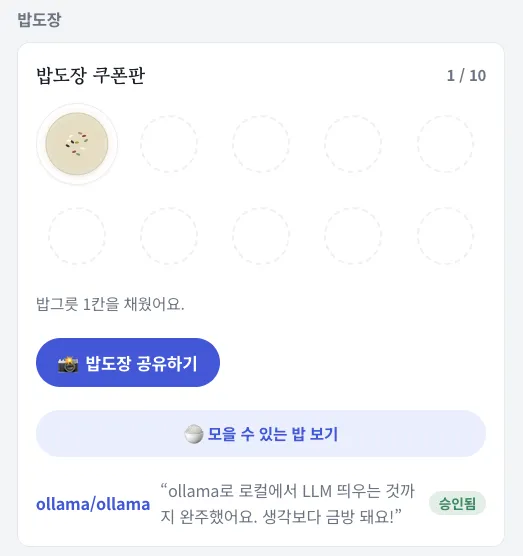Open the ollama/ollama repository link
The image size is (523, 556).
(93, 504)
